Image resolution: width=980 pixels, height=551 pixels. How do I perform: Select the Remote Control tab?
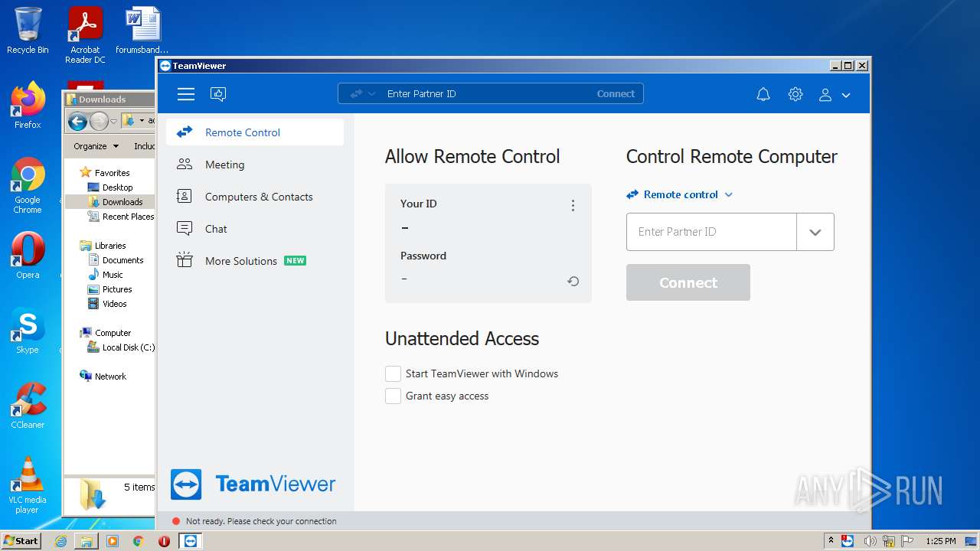[x=255, y=132]
